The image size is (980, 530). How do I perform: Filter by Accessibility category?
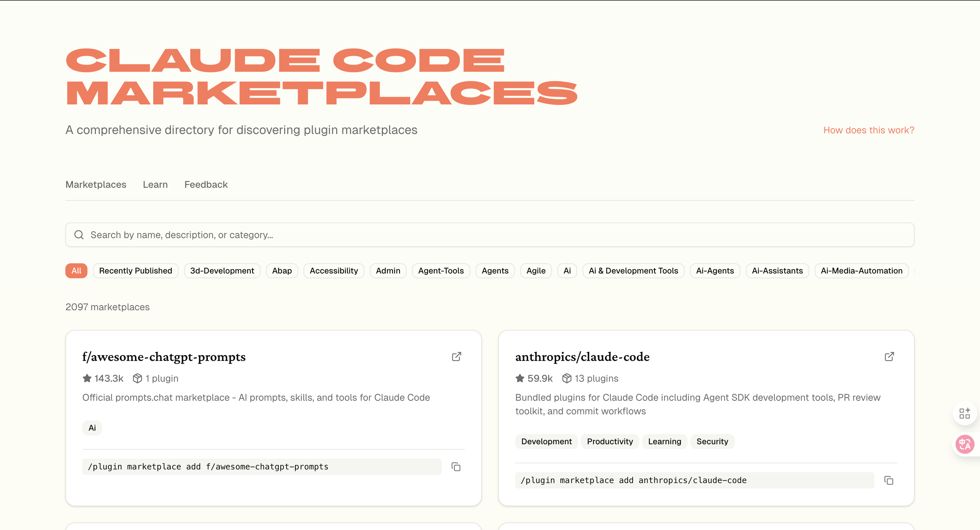coord(333,271)
